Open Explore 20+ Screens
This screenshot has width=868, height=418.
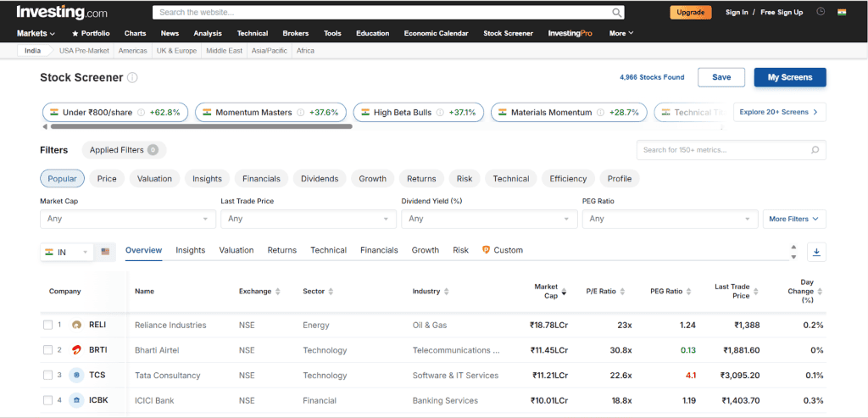click(780, 112)
